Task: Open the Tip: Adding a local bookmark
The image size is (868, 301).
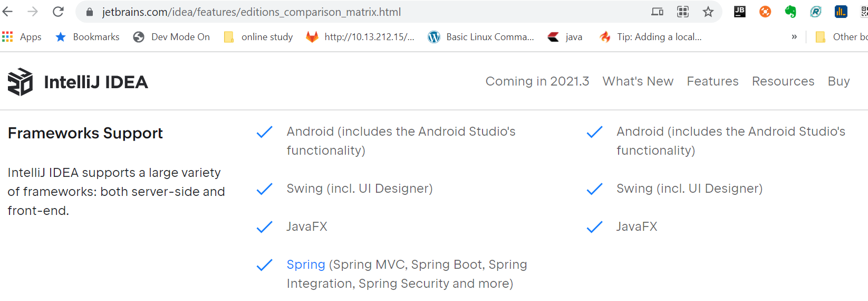Action: (650, 37)
